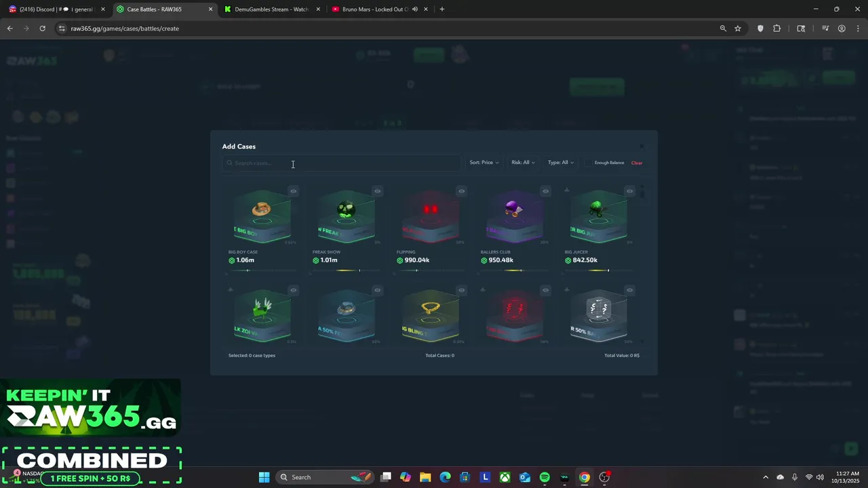Switch to the Discord general tab
The width and height of the screenshot is (868, 488).
[x=58, y=9]
